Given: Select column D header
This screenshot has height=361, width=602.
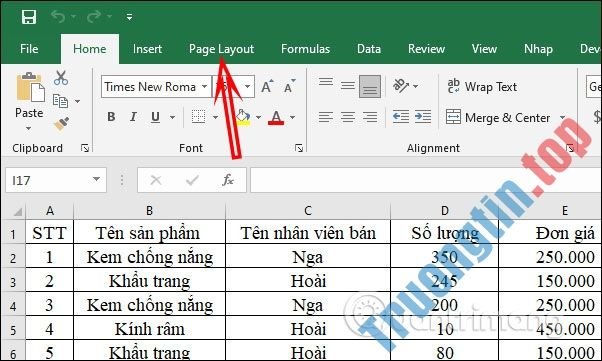Looking at the screenshot, I should click(445, 210).
